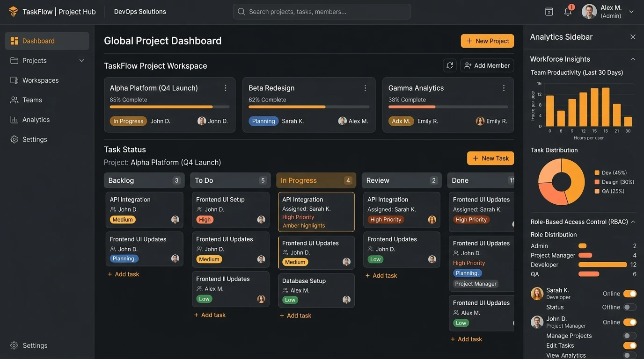Click the search projects input field
This screenshot has width=644, height=359.
(322, 12)
